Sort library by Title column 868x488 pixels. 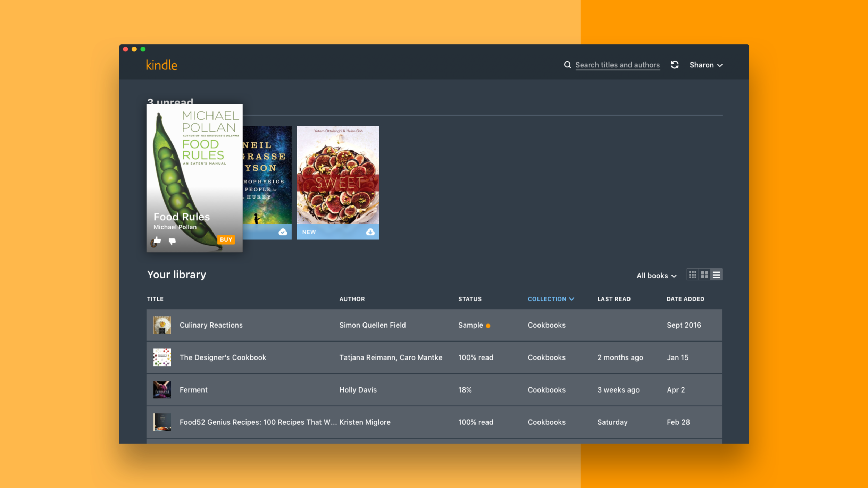tap(155, 299)
